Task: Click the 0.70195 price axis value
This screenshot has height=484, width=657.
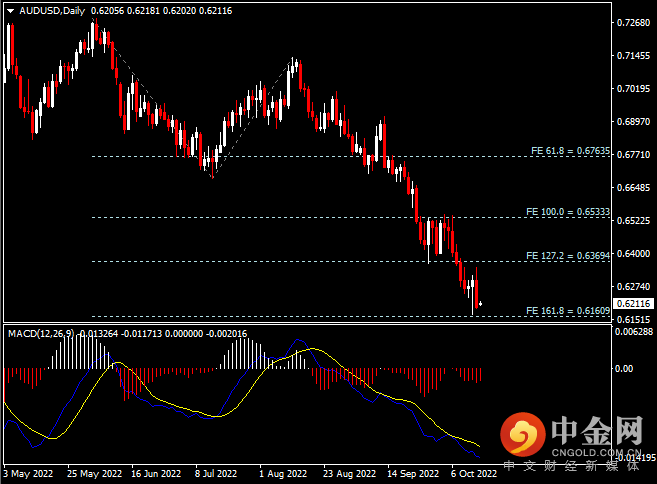Action: point(634,89)
